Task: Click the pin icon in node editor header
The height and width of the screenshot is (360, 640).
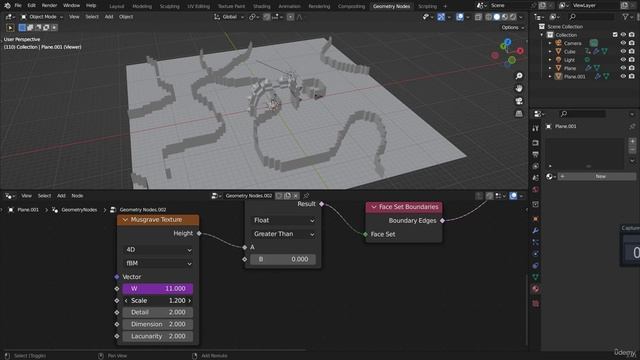Action: [x=306, y=196]
